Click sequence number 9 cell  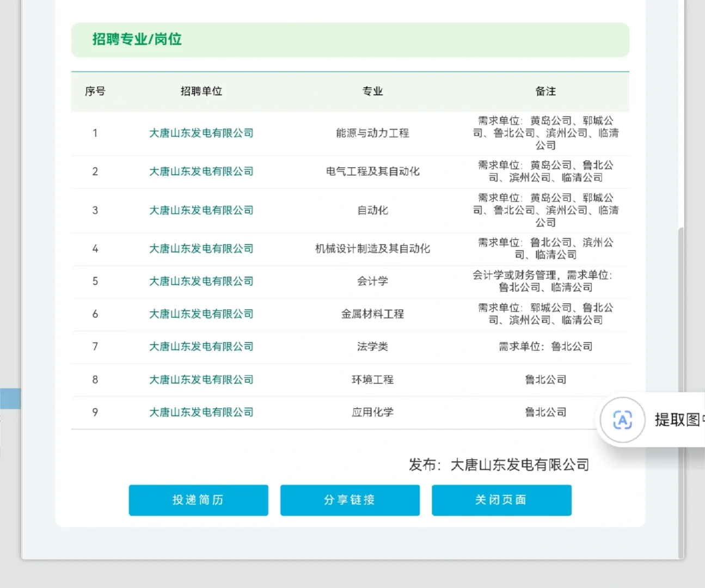(95, 412)
